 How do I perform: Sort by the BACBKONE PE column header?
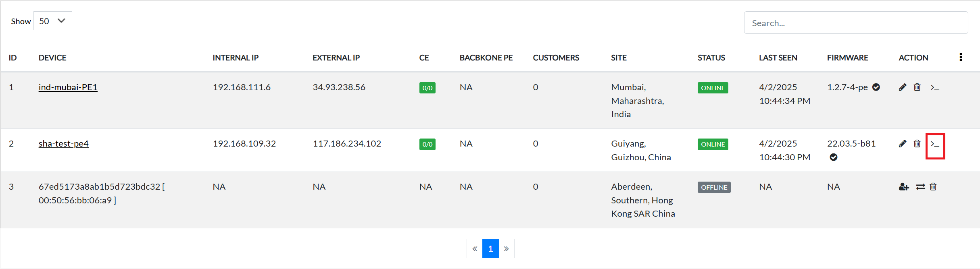[486, 58]
